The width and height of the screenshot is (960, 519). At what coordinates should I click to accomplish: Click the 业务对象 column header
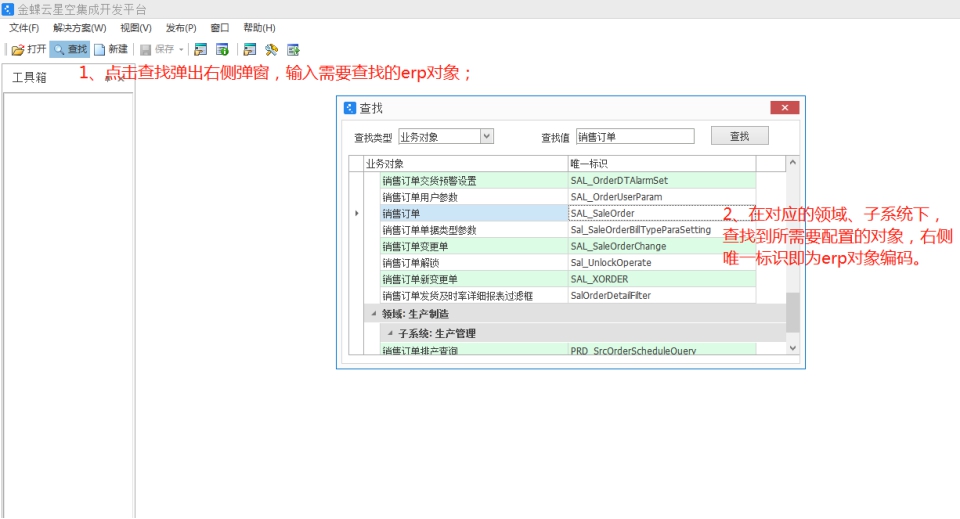click(466, 163)
